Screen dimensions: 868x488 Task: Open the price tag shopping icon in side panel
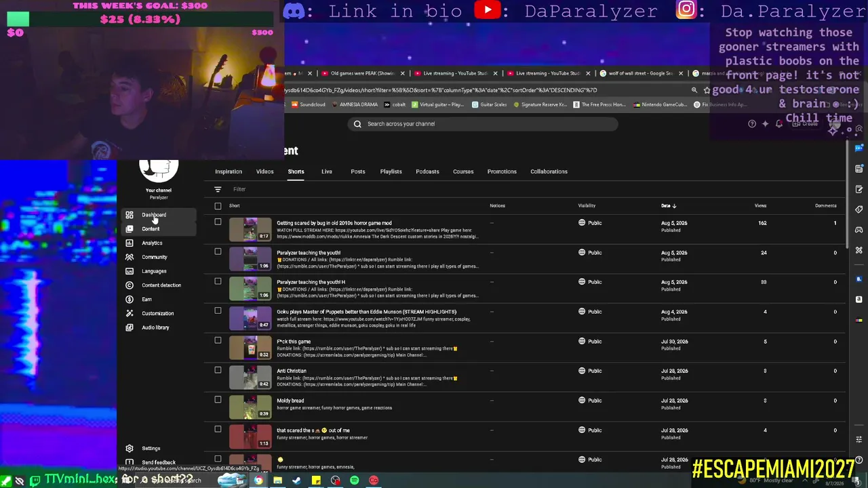tap(859, 209)
